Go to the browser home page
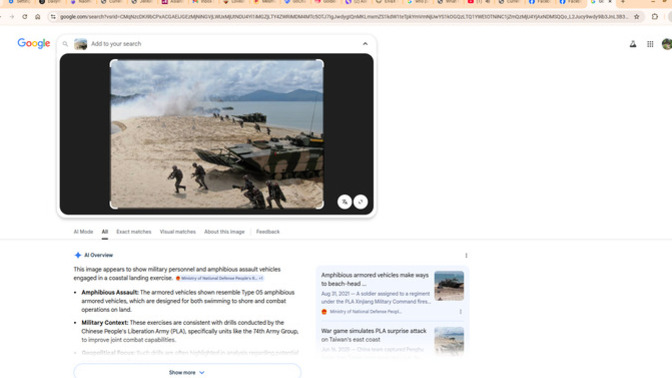672x378 pixels. (x=38, y=17)
